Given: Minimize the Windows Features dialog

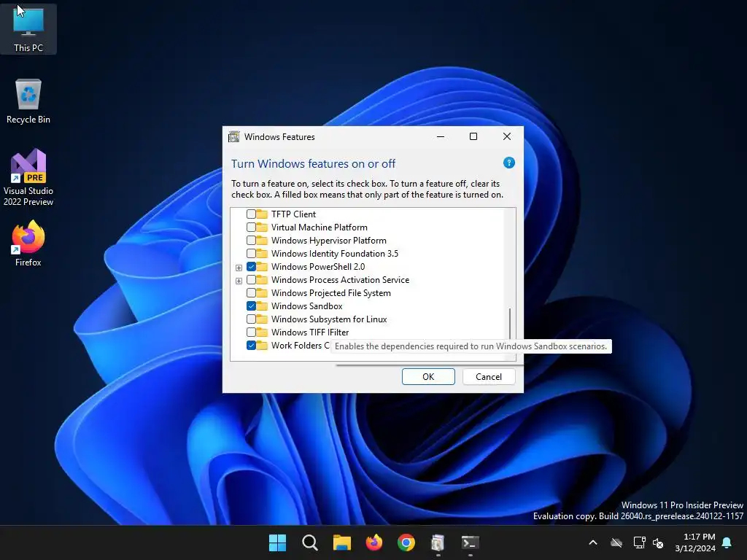Looking at the screenshot, I should [441, 136].
